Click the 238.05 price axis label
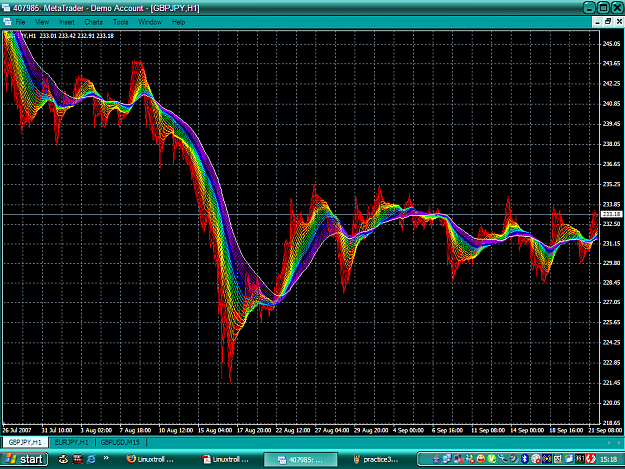The width and height of the screenshot is (625, 469). point(611,144)
